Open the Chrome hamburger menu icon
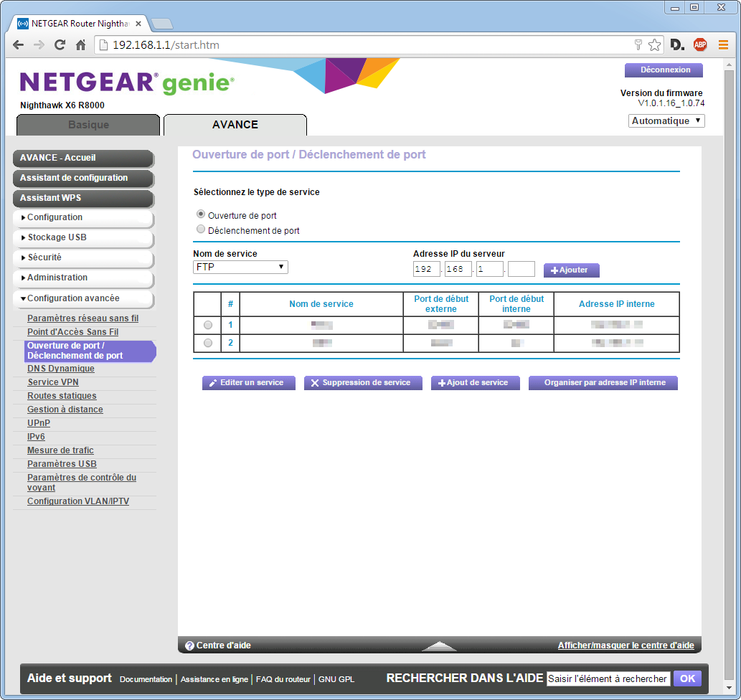The width and height of the screenshot is (741, 700). pos(723,45)
